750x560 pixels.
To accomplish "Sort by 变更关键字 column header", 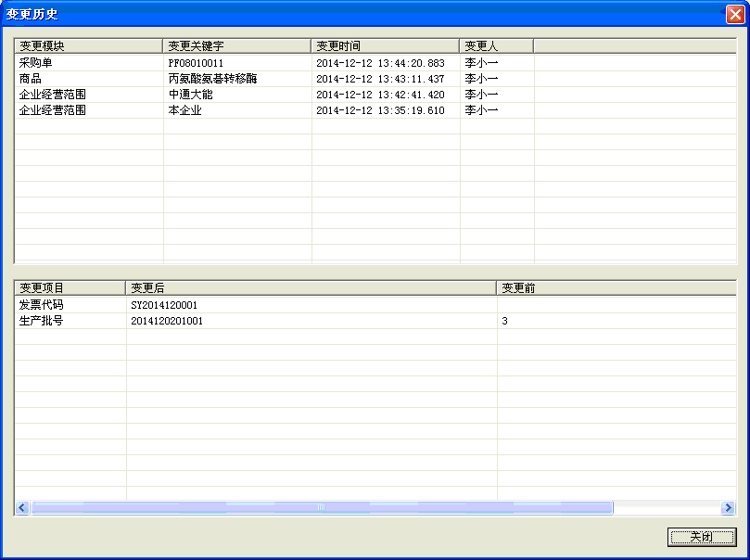I will (x=236, y=46).
